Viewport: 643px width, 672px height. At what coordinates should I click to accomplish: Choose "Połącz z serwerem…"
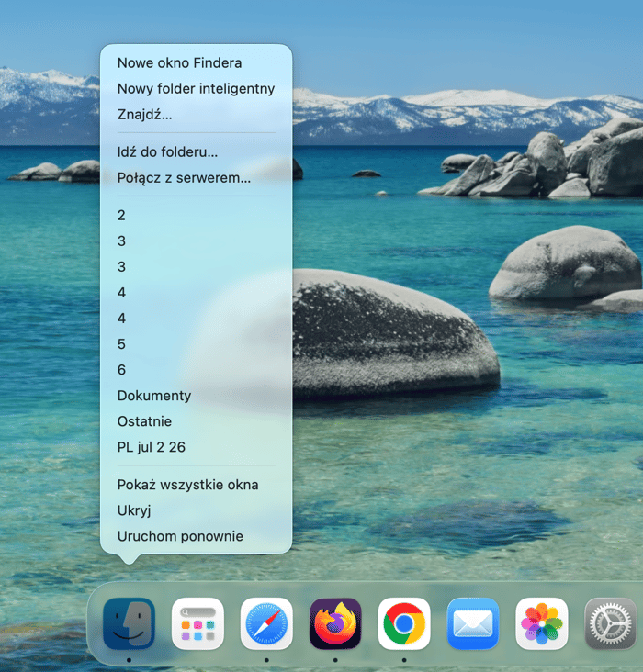point(196,177)
